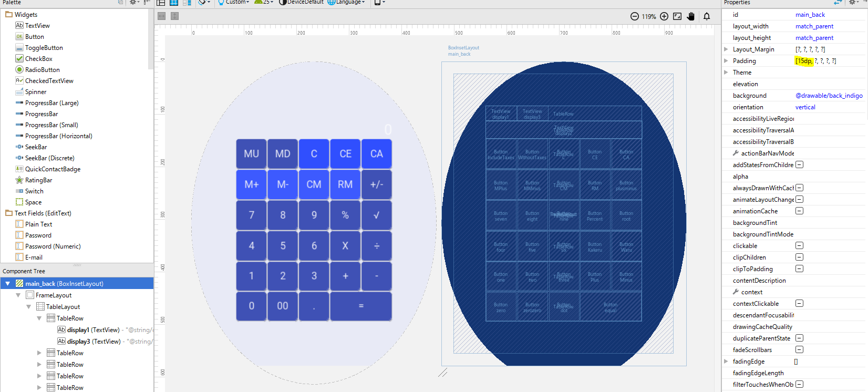Expand the Padding property group

click(x=726, y=61)
